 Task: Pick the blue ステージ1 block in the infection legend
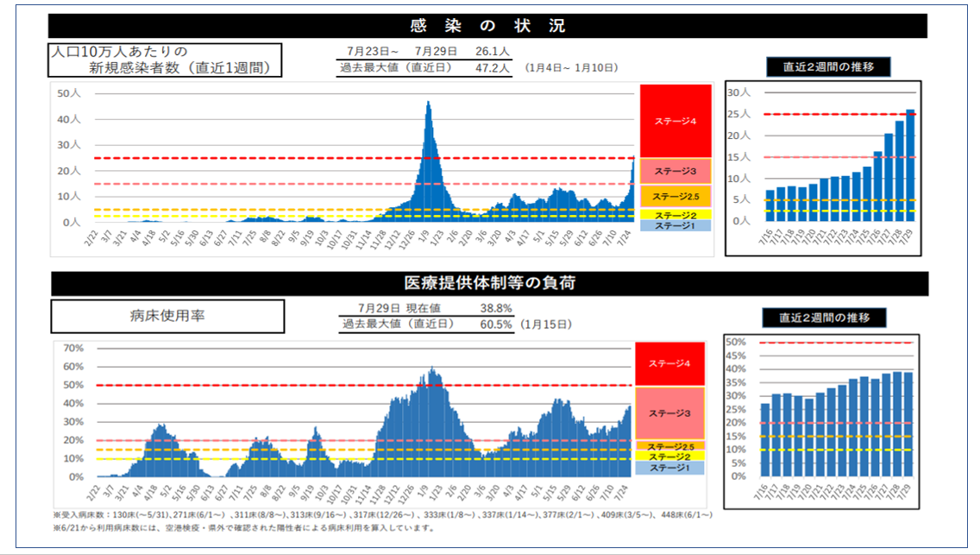[x=675, y=225]
